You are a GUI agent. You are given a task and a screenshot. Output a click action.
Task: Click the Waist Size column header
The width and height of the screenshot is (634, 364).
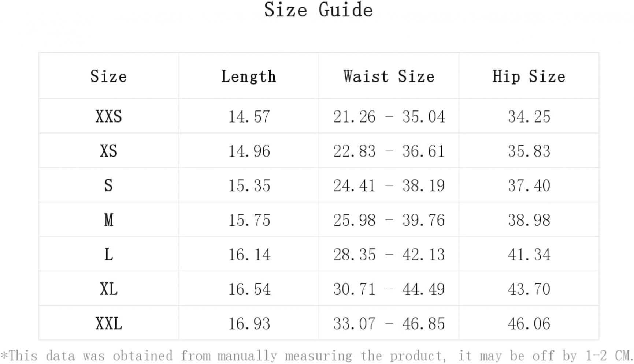point(389,76)
